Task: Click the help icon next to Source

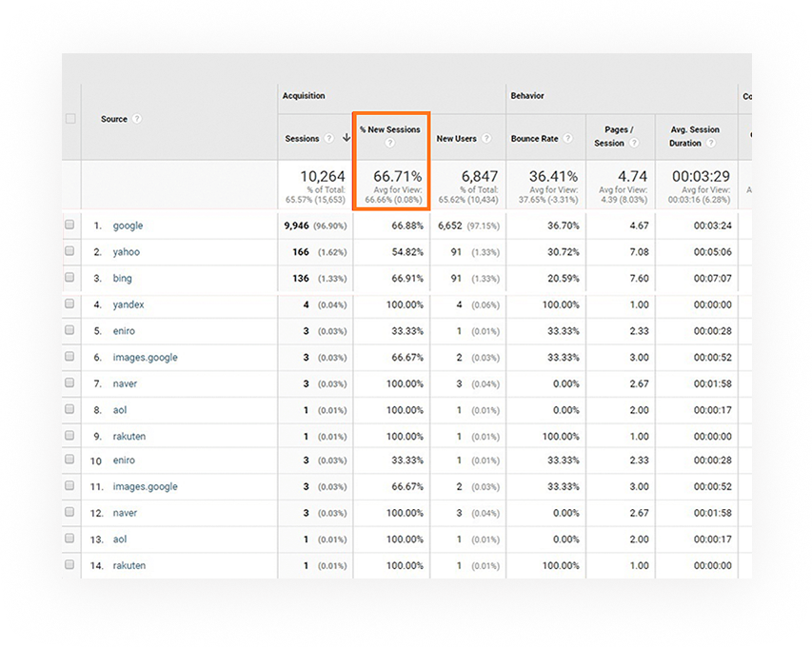Action: 137,119
